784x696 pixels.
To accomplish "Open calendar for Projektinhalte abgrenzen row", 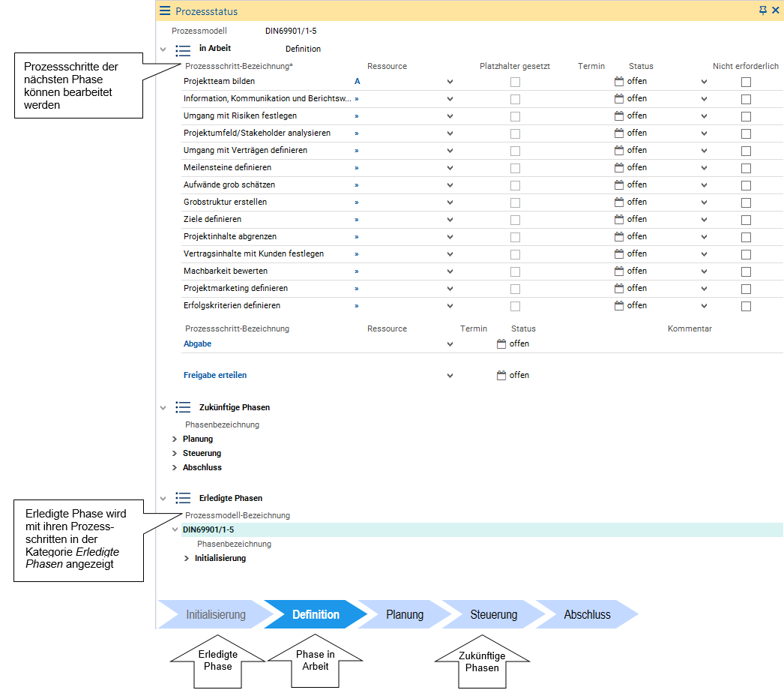I will 619,237.
